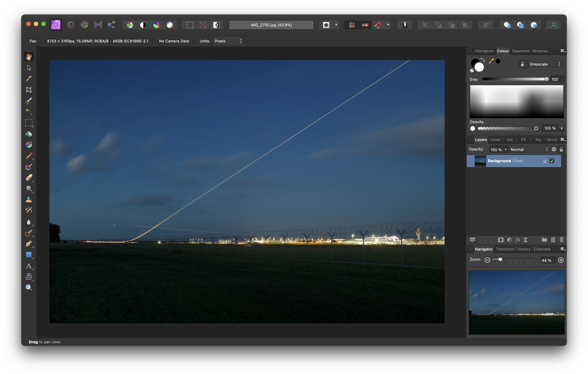Open the Units Pixels dropdown
Viewport: 588px width, 374px height.
[228, 41]
